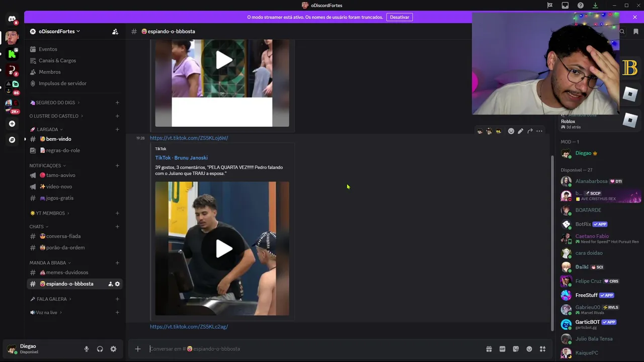Image resolution: width=644 pixels, height=362 pixels.
Task: Go to bem-vindo channel
Action: click(74, 139)
